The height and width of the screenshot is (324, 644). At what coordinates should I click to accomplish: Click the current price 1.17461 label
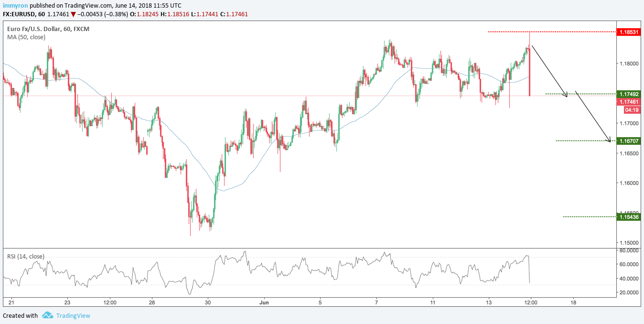click(x=628, y=102)
